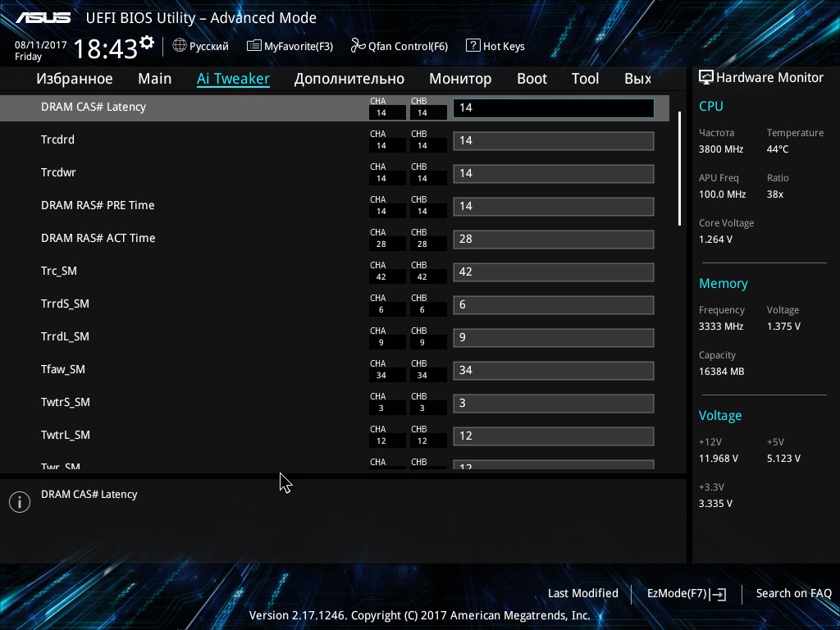Click the 11.968 V +12V reading
This screenshot has height=630, width=840.
(719, 459)
